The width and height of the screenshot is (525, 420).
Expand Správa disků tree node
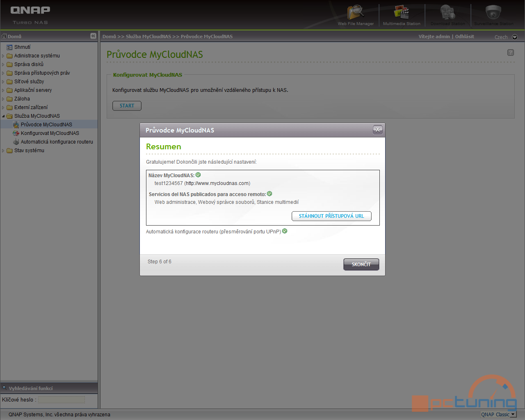tap(3, 64)
